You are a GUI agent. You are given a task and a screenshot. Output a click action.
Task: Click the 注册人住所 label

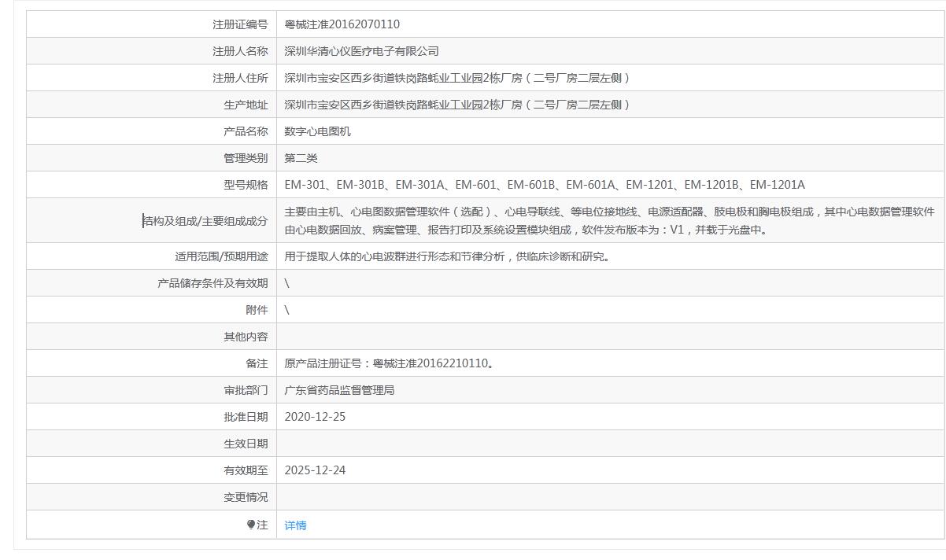tap(240, 78)
